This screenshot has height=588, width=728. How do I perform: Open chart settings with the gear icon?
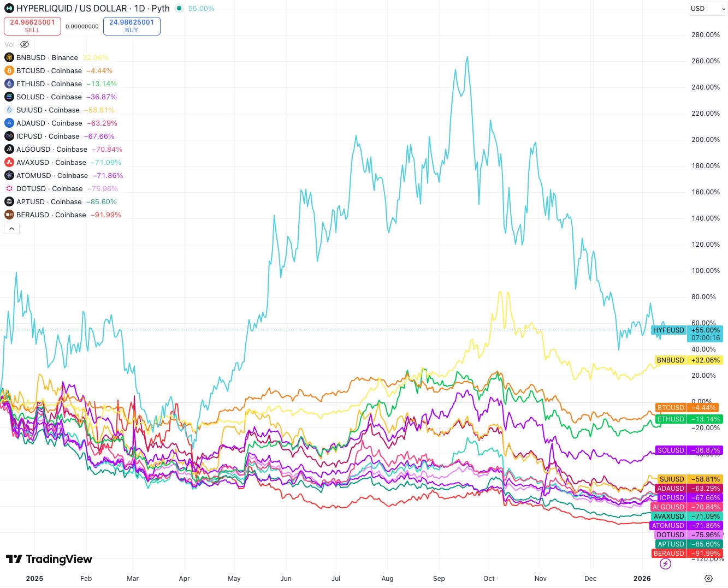tap(708, 578)
